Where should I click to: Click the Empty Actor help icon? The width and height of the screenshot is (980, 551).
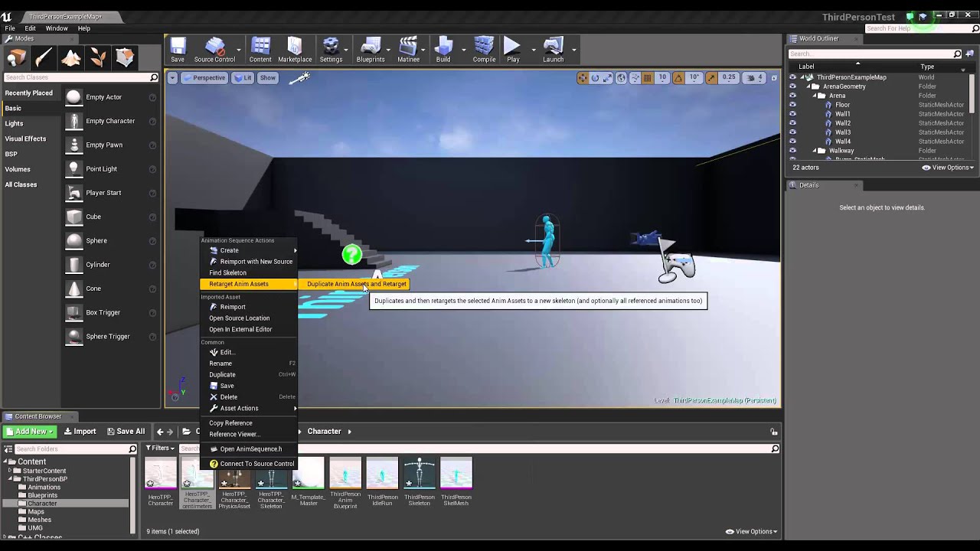click(x=152, y=97)
